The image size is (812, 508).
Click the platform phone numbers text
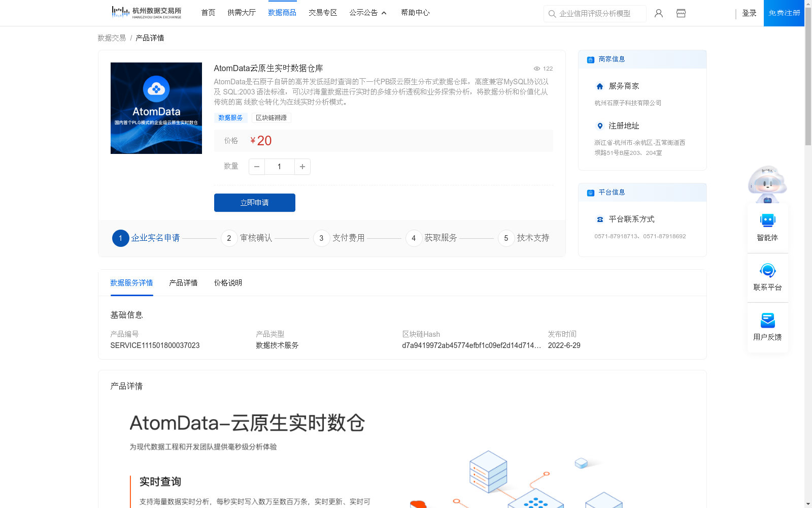pos(640,236)
